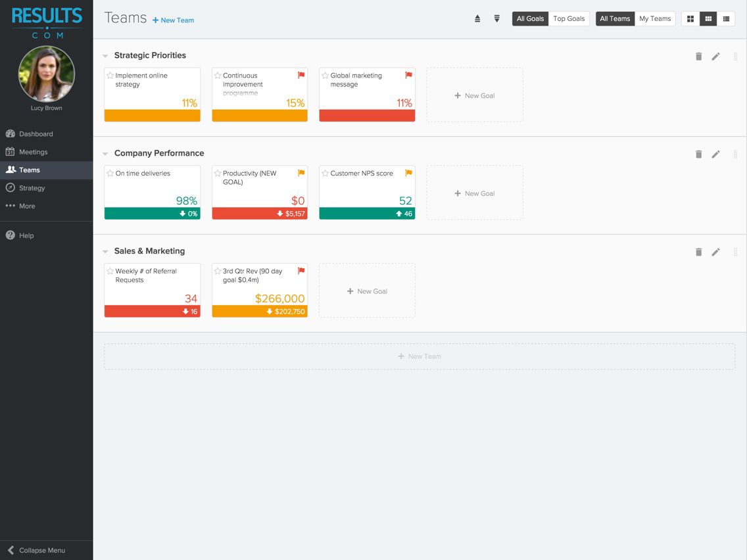747x560 pixels.
Task: Collapse the Sales & Marketing section
Action: [x=105, y=252]
